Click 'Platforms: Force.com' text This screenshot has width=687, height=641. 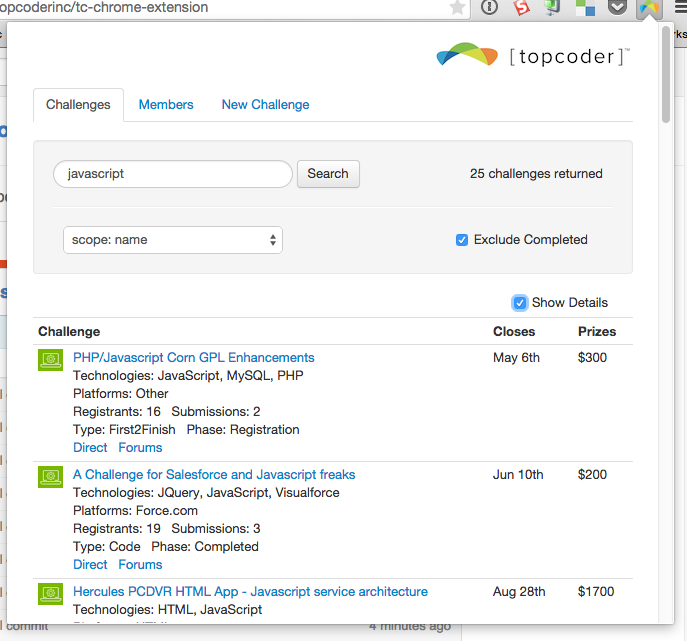pos(135,510)
